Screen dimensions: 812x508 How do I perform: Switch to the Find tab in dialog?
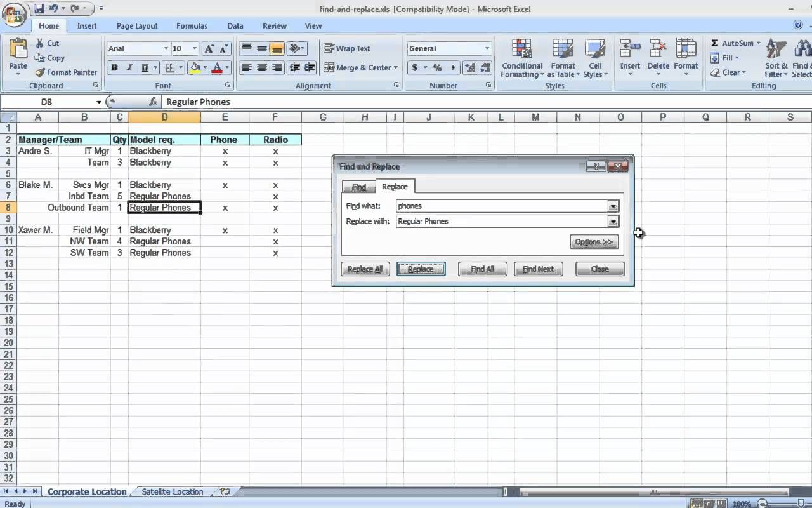(359, 187)
